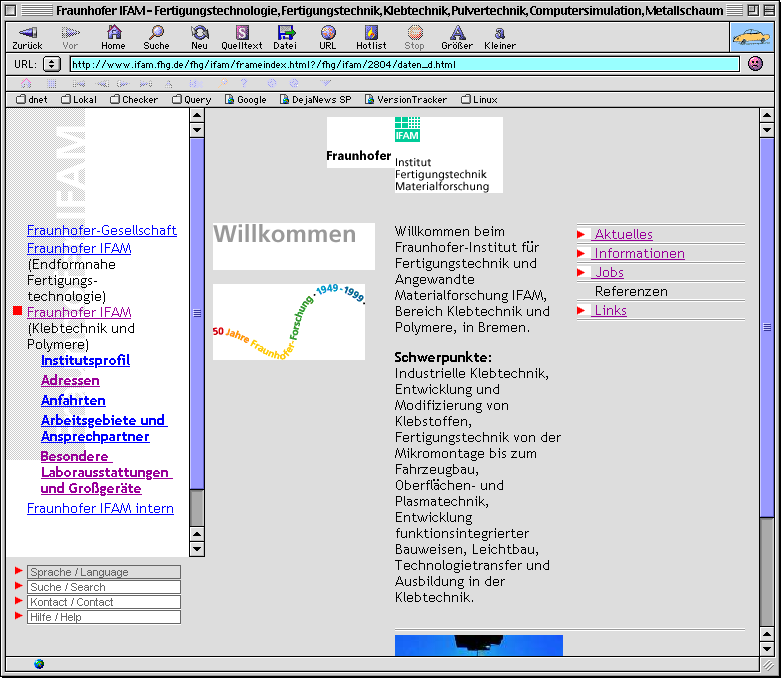Open the Adressen link

[70, 381]
